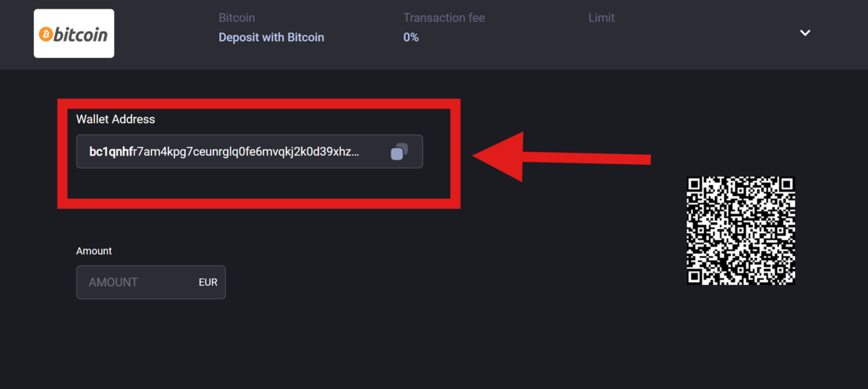The width and height of the screenshot is (868, 389).
Task: Click the top-left QR code finder square
Action: coord(694,185)
